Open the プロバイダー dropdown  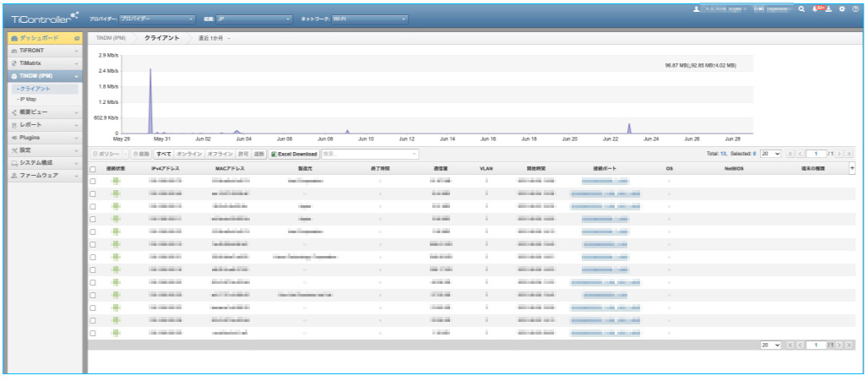[x=158, y=19]
